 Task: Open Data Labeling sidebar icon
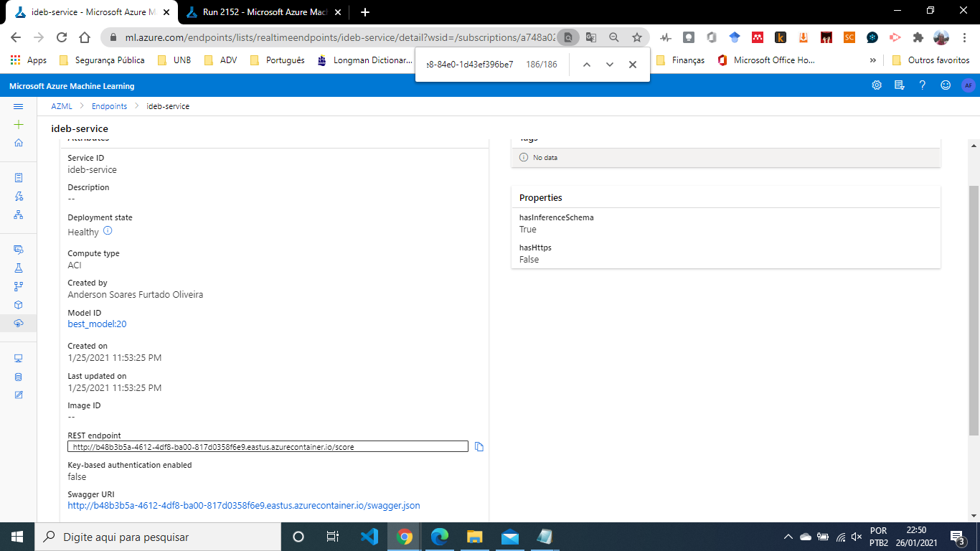pos(19,395)
